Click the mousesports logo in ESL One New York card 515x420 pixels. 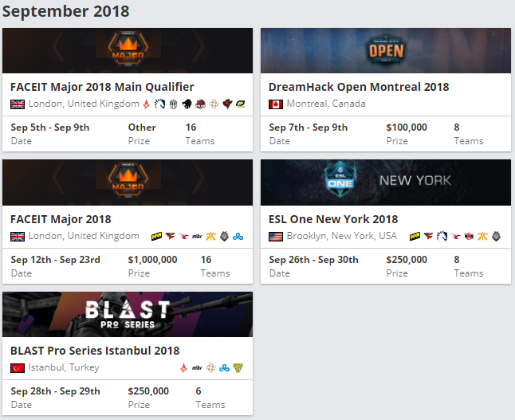point(455,236)
